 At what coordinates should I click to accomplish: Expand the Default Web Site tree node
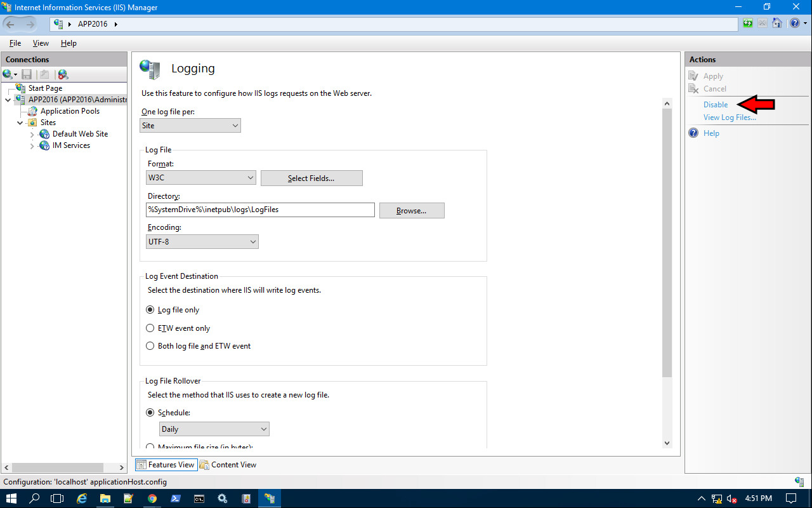point(32,134)
